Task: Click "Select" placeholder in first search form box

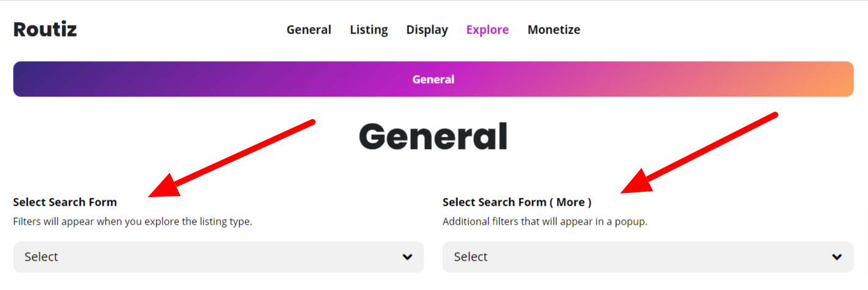Action: click(42, 257)
